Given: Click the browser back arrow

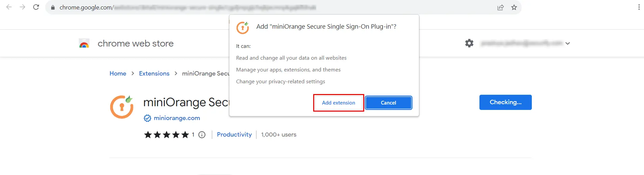Looking at the screenshot, I should (x=9, y=7).
